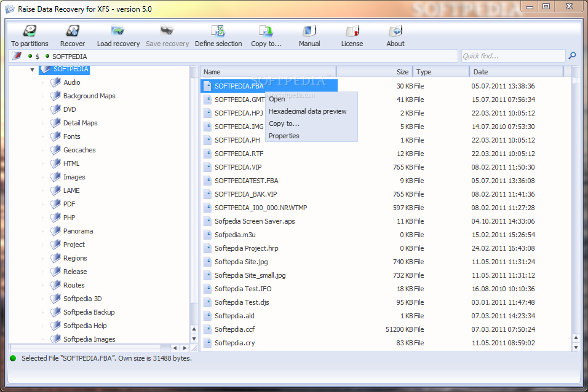Select file Sofpedia Screen Saver.aps
The height and width of the screenshot is (392, 588).
[255, 221]
